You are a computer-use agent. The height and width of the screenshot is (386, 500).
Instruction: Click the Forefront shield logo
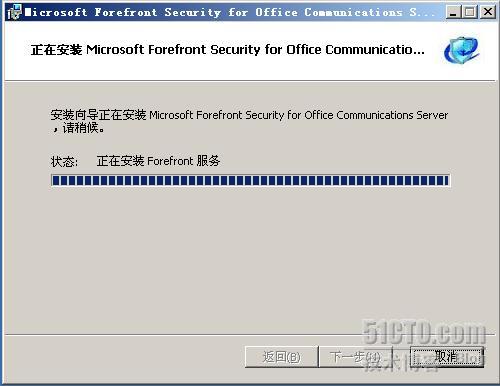pos(462,51)
